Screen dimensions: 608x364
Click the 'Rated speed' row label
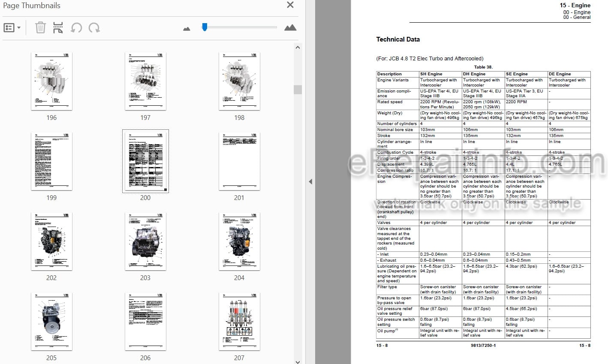(x=390, y=102)
